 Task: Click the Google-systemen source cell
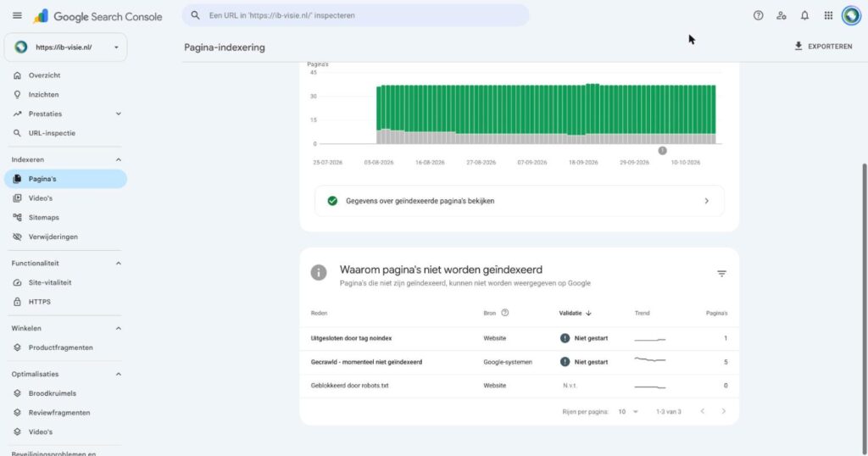[x=508, y=362]
